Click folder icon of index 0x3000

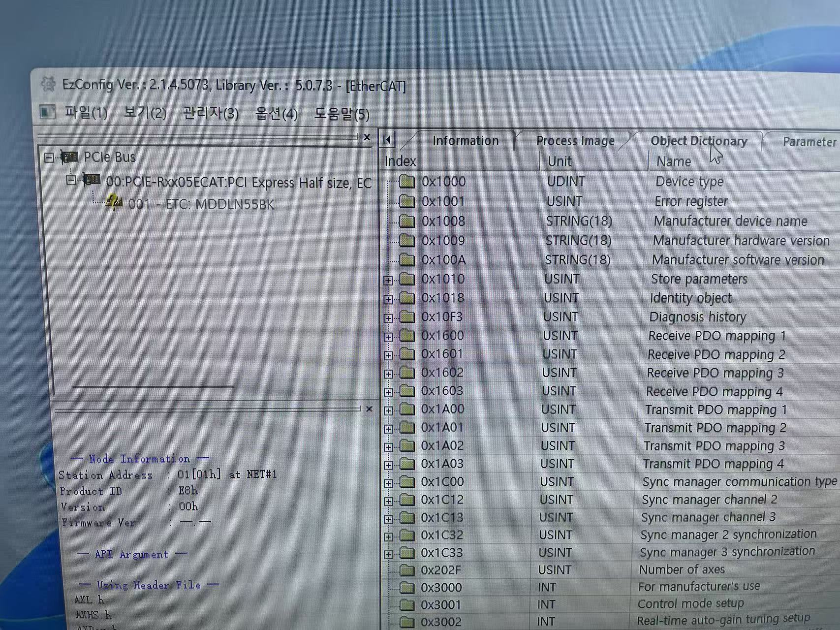(x=407, y=588)
